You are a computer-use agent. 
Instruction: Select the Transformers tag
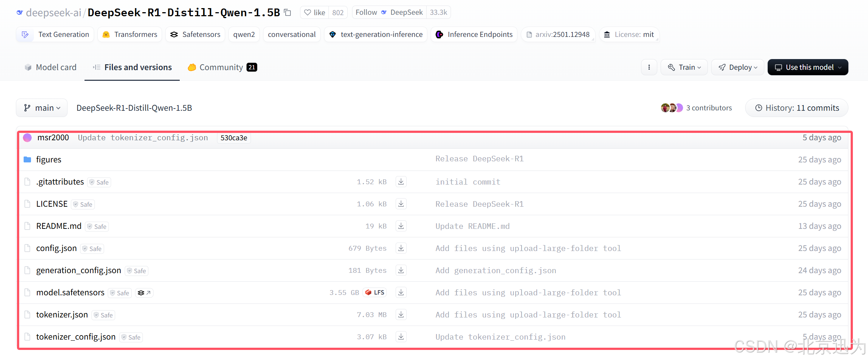[x=130, y=34]
